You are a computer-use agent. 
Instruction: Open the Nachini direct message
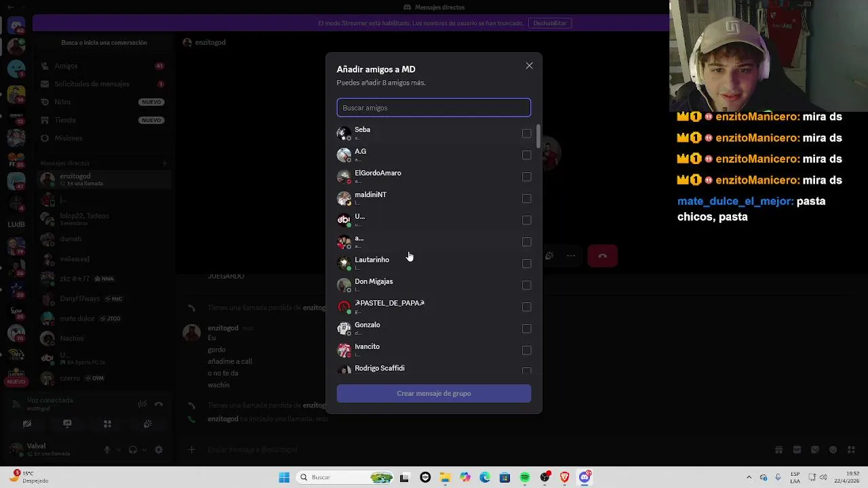pyautogui.click(x=103, y=338)
